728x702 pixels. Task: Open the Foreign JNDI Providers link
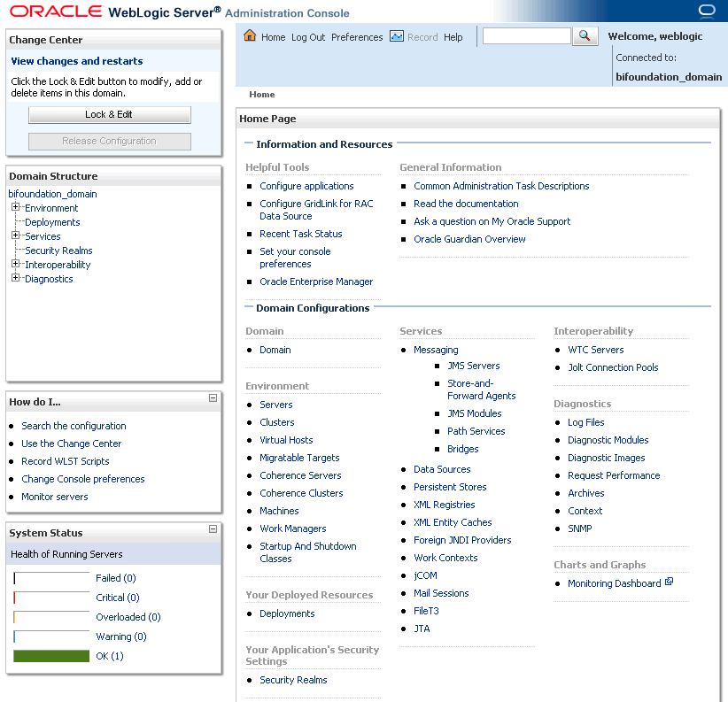462,540
